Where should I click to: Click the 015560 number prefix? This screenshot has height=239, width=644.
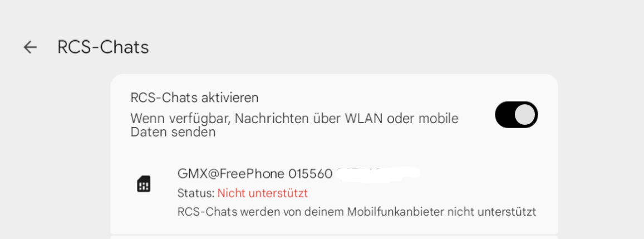310,174
